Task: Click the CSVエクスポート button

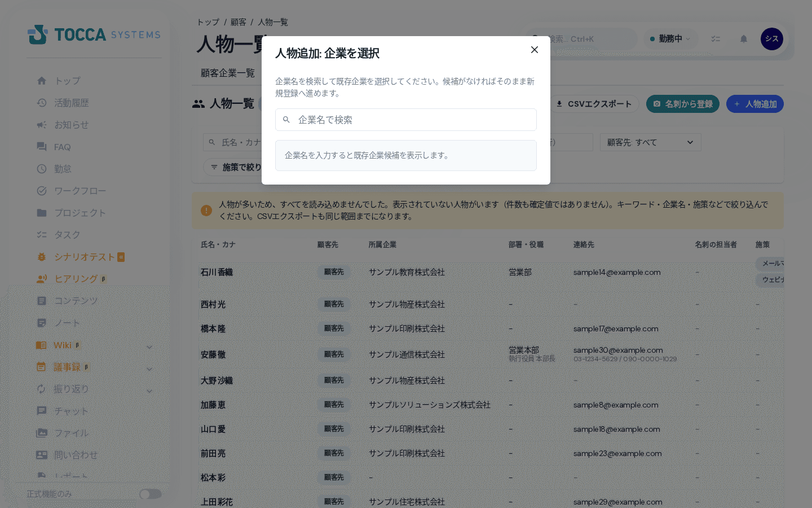Action: (x=594, y=104)
